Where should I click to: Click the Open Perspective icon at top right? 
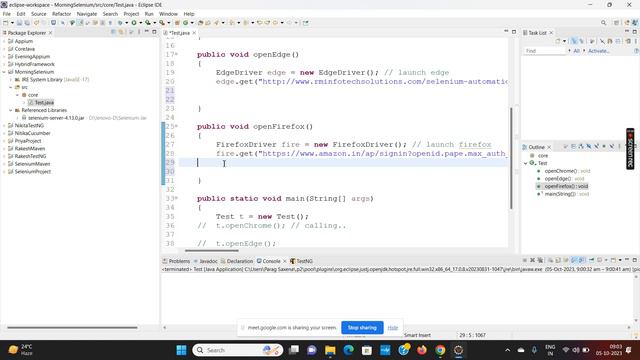pyautogui.click(x=616, y=23)
